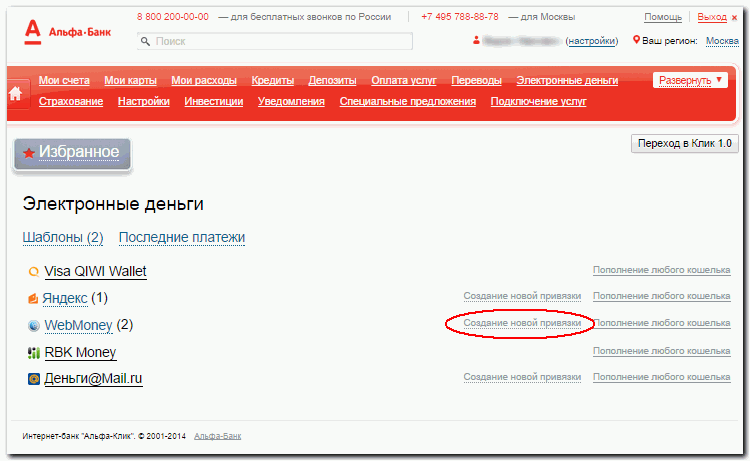Switch to Шаблоны (2) tab
The width and height of the screenshot is (750, 461).
click(63, 237)
